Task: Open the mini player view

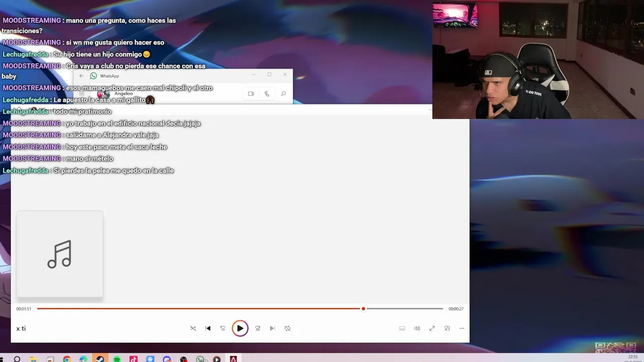Action: [x=447, y=328]
